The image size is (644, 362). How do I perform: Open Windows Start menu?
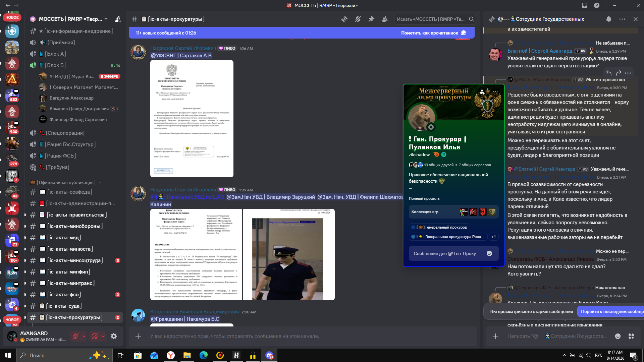(8, 355)
